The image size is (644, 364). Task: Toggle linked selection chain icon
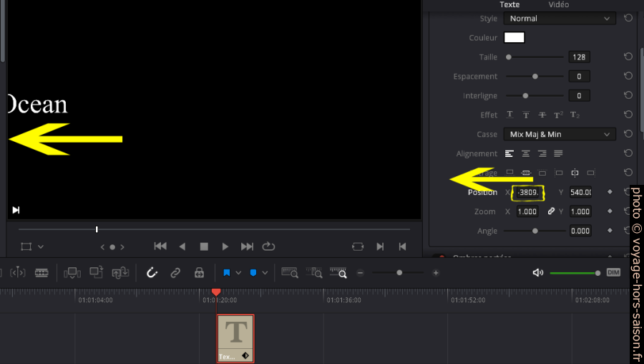click(175, 273)
